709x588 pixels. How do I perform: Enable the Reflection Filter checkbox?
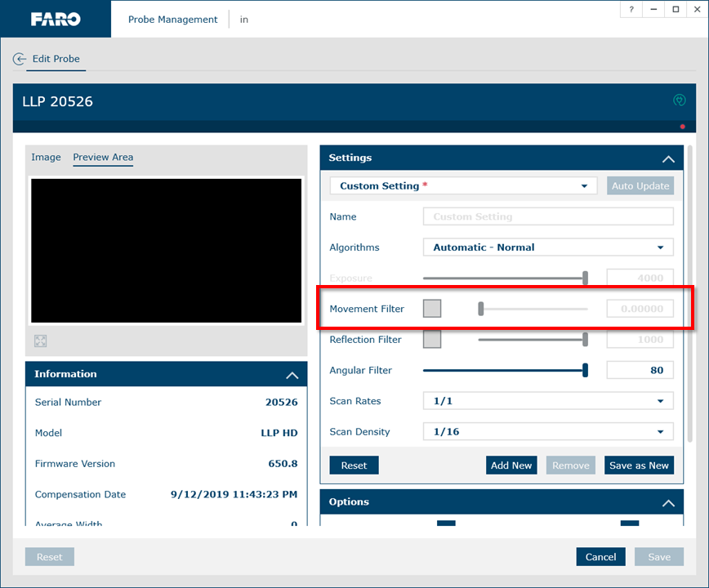click(x=432, y=339)
